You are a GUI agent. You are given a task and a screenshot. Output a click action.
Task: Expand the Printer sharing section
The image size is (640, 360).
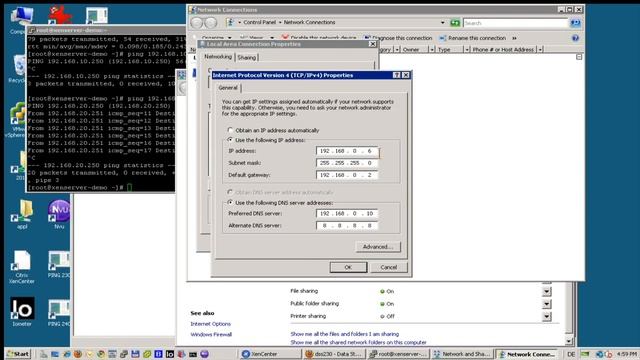click(547, 316)
